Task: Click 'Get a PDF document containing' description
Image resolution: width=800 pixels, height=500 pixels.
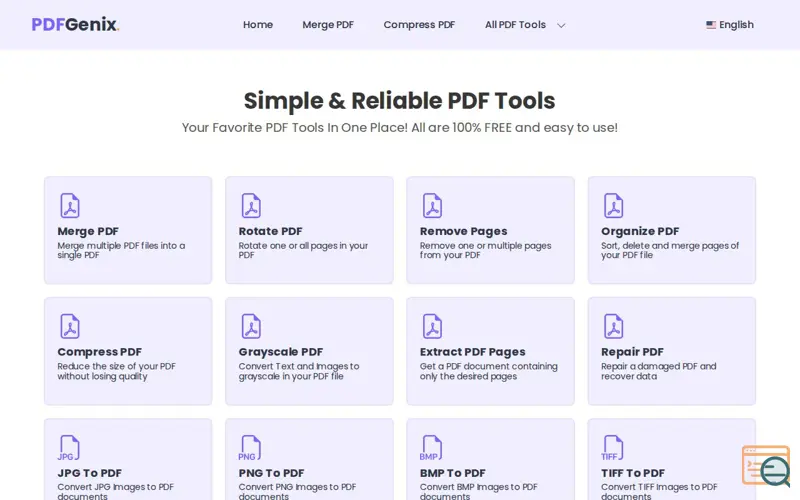Action: (488, 371)
